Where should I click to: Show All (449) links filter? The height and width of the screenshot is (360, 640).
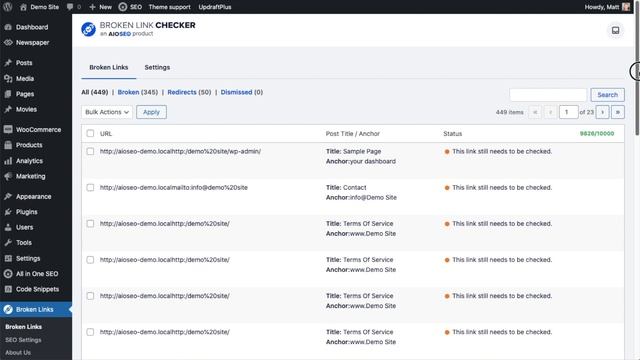(x=95, y=92)
